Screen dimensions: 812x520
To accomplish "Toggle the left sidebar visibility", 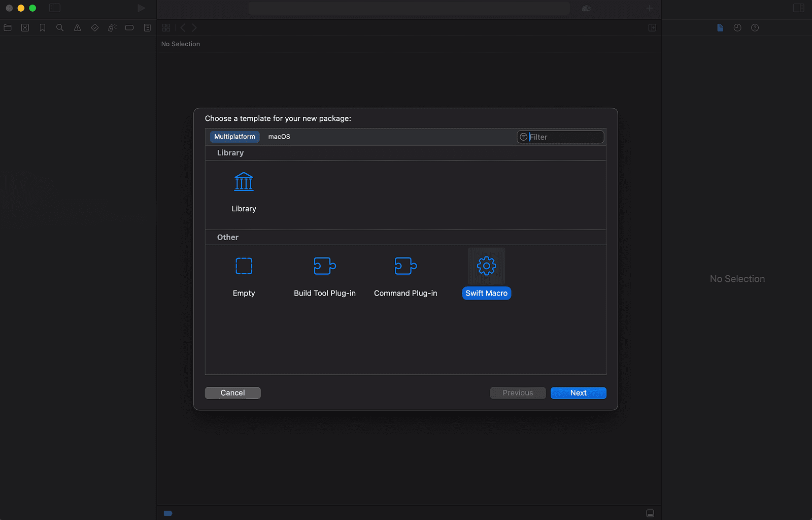I will tap(54, 8).
